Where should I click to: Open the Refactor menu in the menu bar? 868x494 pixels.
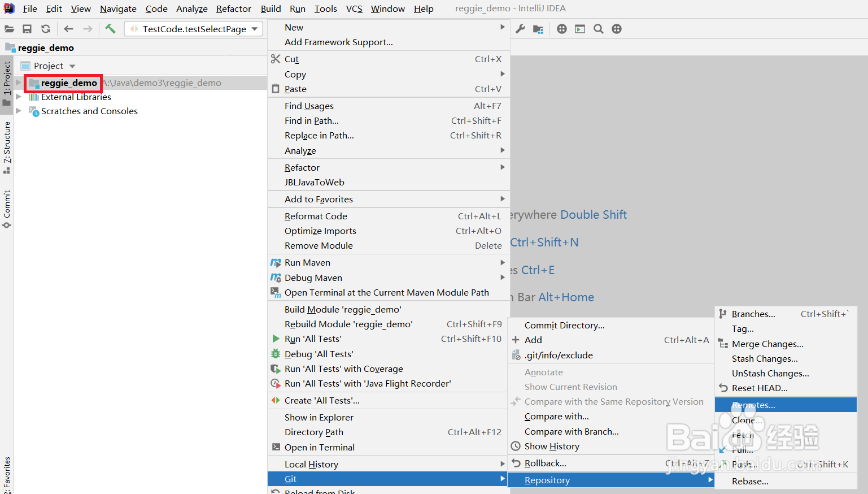[x=233, y=8]
